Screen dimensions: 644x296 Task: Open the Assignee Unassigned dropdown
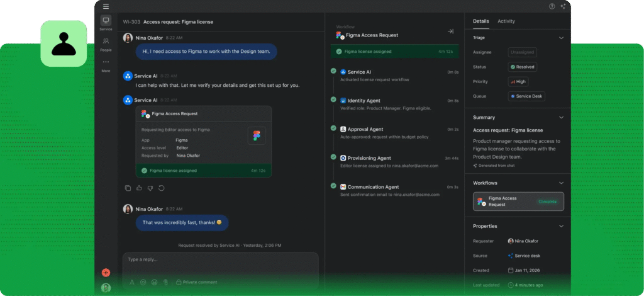pyautogui.click(x=523, y=52)
